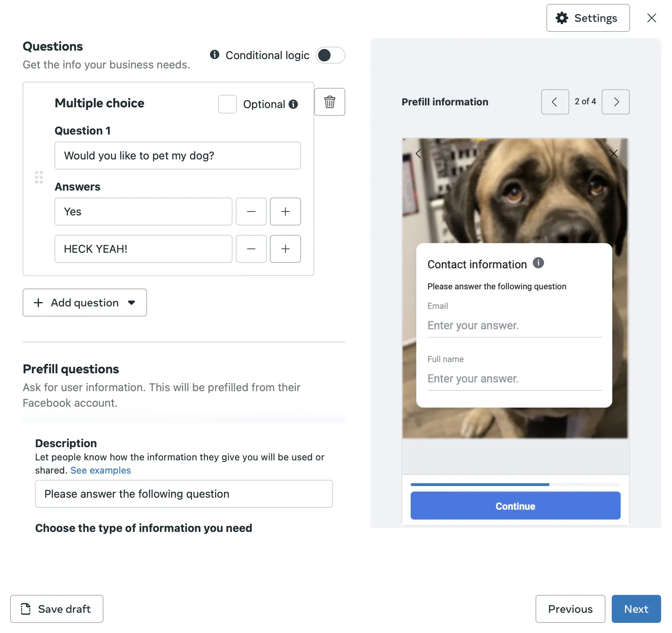Remove the Yes answer
The width and height of the screenshot is (672, 633).
251,212
